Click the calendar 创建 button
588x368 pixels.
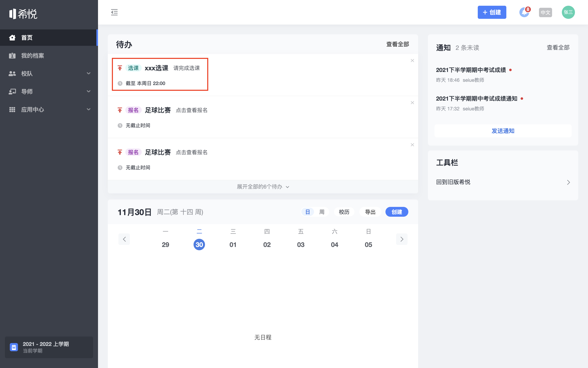point(397,212)
